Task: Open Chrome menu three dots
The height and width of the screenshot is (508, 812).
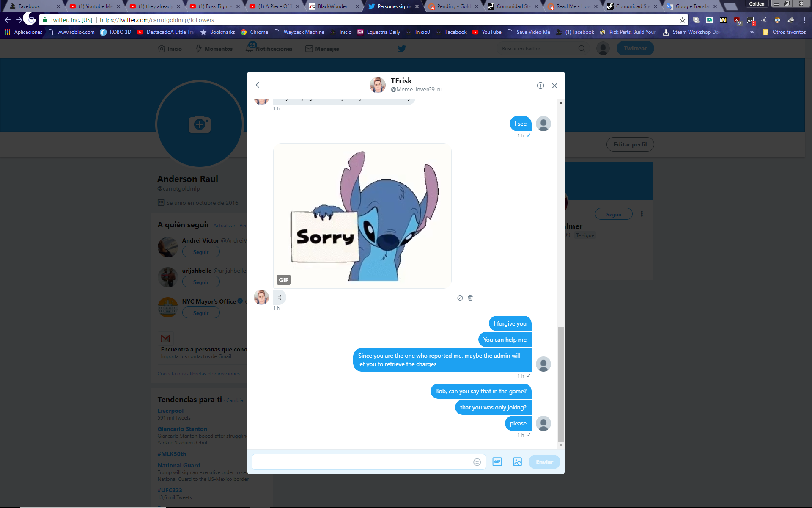Action: click(804, 20)
